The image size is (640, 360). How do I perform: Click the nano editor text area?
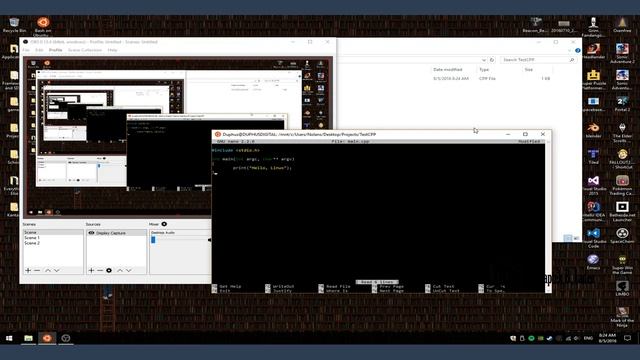point(378,212)
